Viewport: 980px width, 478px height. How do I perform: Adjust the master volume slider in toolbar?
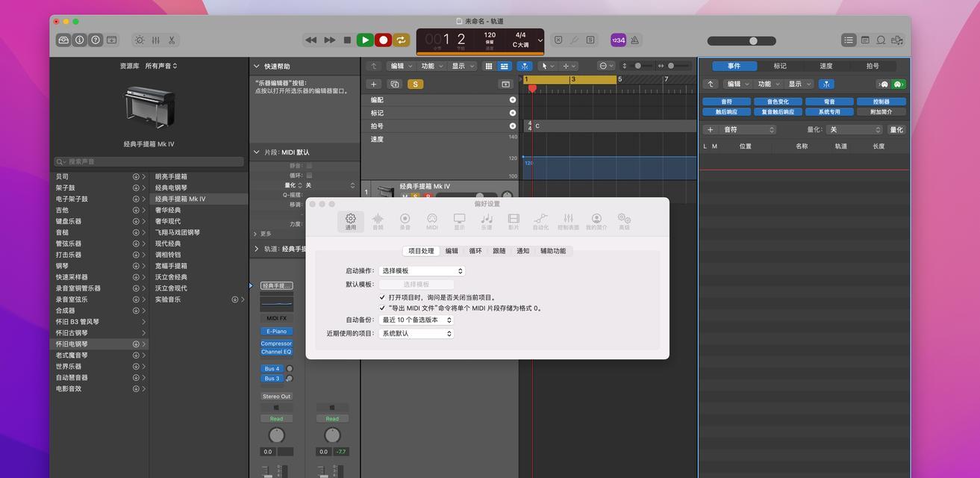click(742, 41)
